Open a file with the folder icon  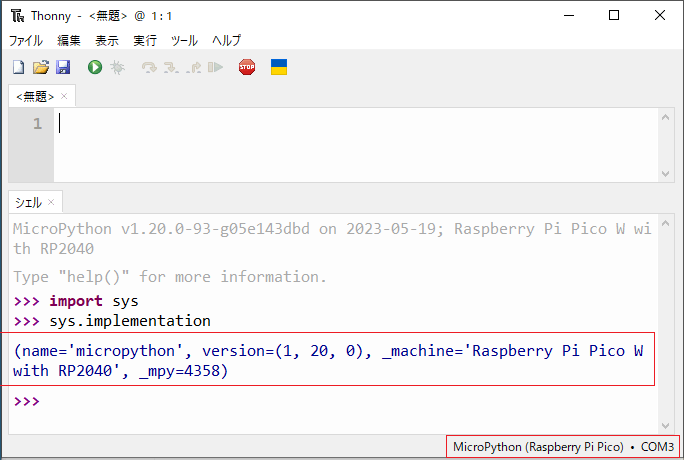click(x=40, y=67)
